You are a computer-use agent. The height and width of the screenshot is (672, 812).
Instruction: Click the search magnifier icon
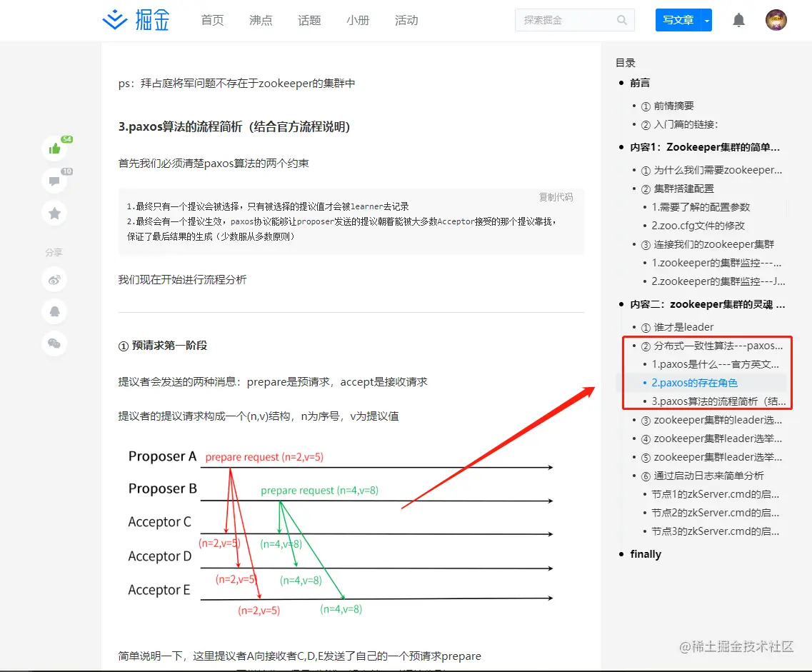(622, 20)
